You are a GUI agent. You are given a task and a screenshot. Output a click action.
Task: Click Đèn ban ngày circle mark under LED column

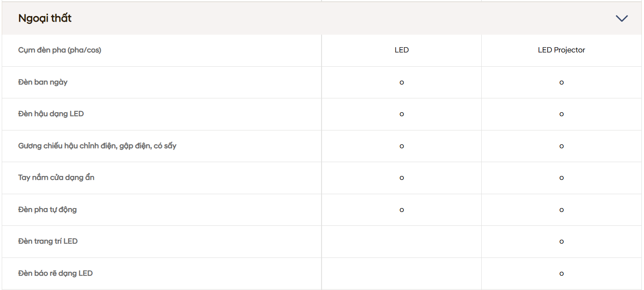tap(401, 82)
